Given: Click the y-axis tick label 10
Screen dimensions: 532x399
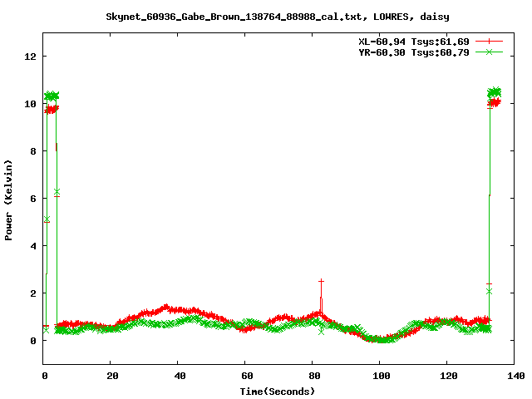Looking at the screenshot, I should click(x=30, y=104).
